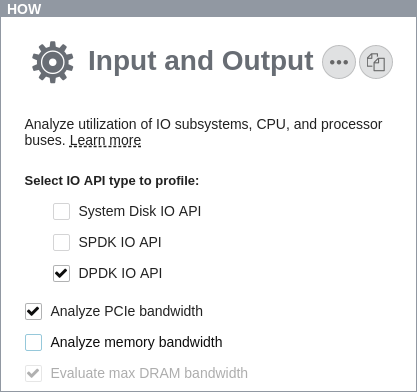Screen dimensions: 417x392
Task: Click the DPDK IO API label text
Action: tap(120, 273)
